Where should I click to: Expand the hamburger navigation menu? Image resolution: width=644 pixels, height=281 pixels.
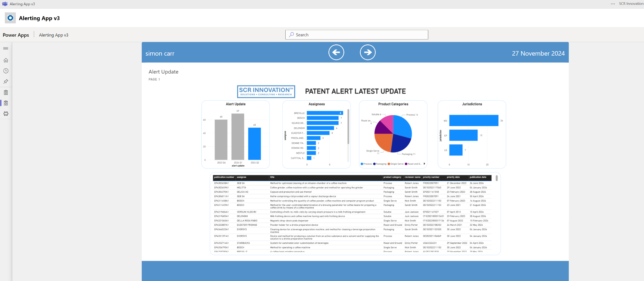6,49
